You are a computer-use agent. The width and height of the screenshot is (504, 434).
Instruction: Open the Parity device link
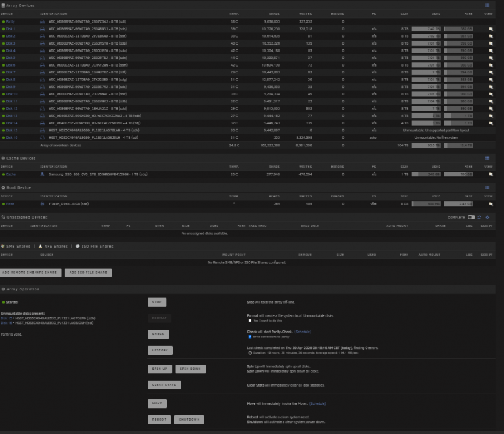[x=10, y=21]
